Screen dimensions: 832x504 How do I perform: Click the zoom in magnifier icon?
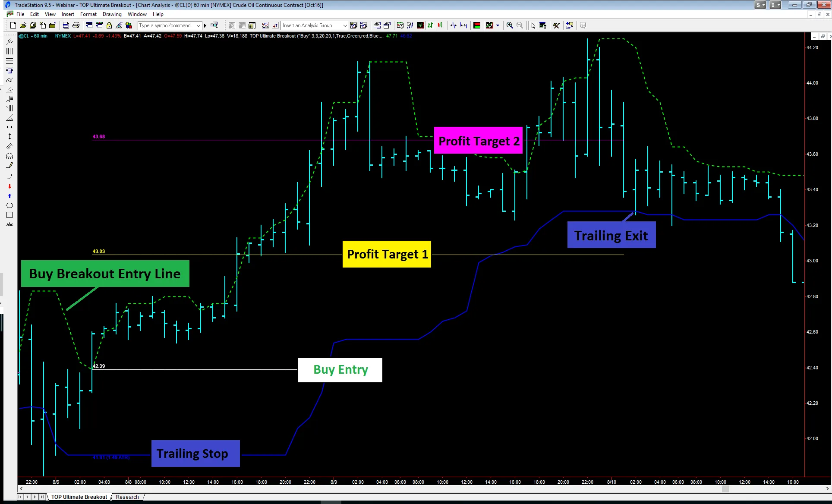tap(510, 25)
